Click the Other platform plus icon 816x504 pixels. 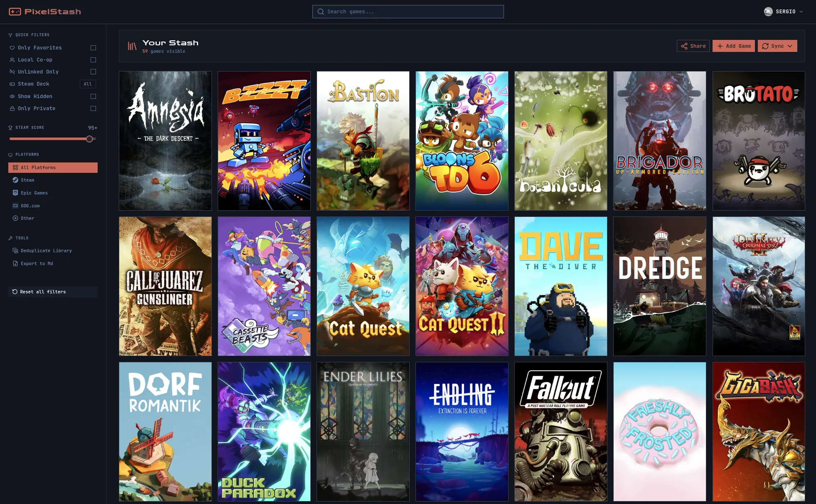(x=15, y=218)
